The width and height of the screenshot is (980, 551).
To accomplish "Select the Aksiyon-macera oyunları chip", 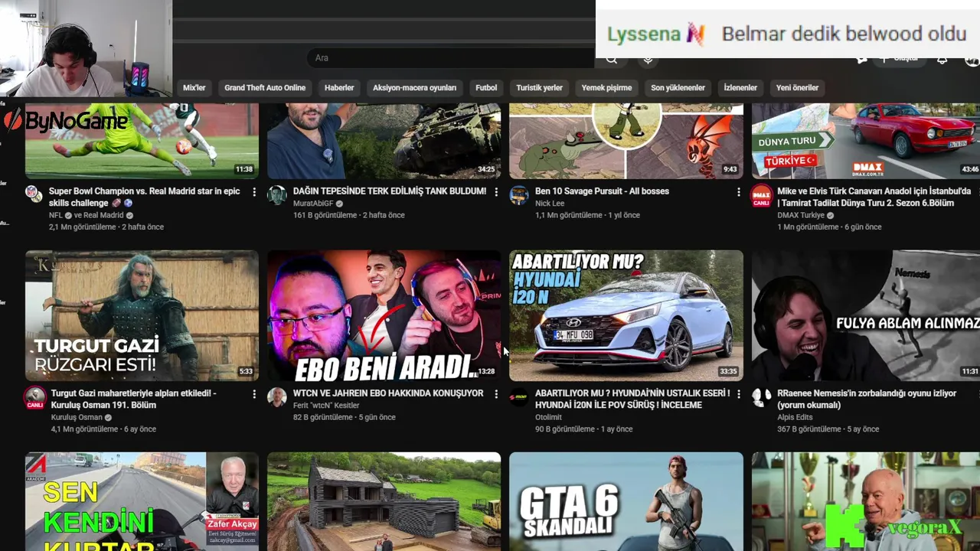I will point(414,88).
